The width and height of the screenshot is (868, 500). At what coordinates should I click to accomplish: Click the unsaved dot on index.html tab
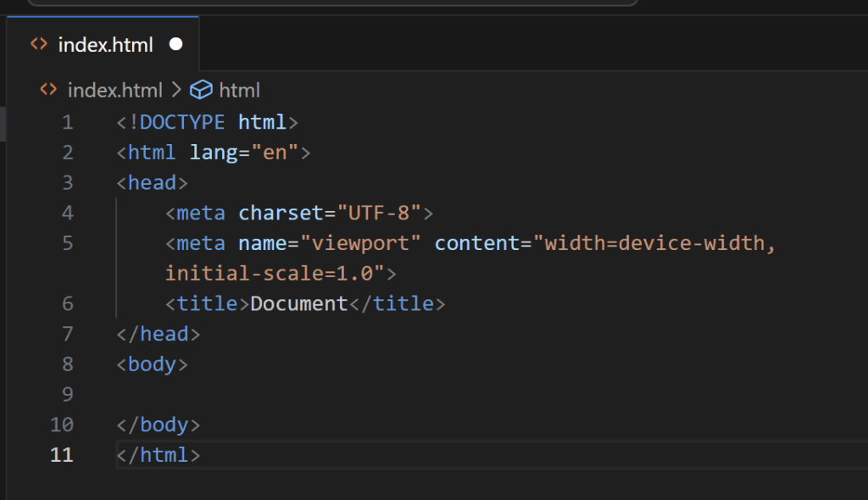[x=176, y=44]
